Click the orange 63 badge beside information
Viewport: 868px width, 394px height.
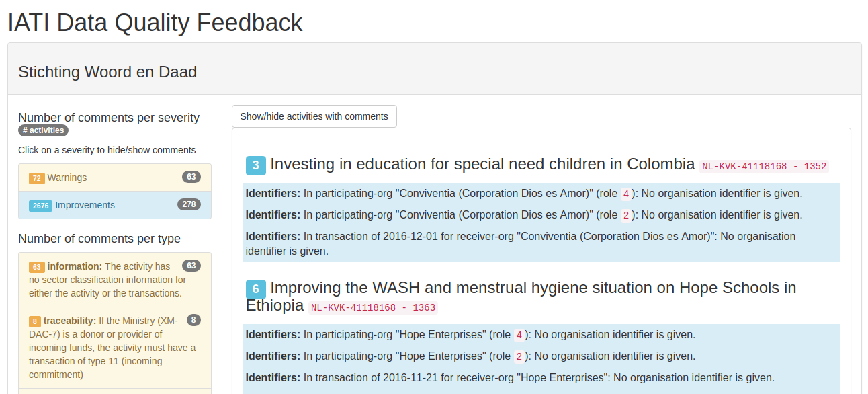tap(36, 267)
